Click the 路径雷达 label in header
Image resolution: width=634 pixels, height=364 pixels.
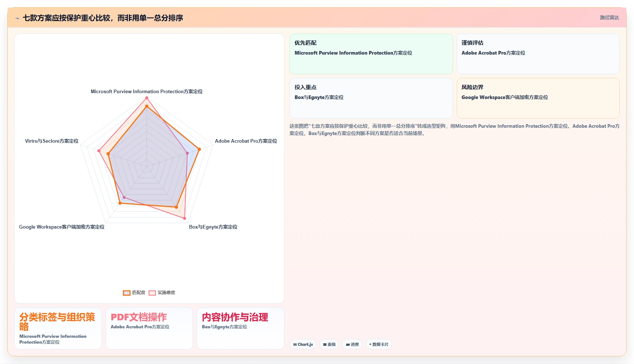609,17
